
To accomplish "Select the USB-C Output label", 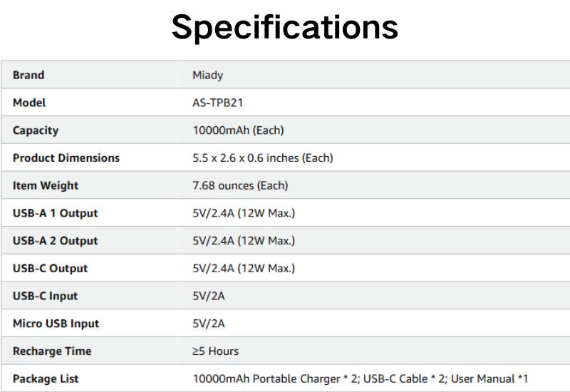I will (x=51, y=268).
